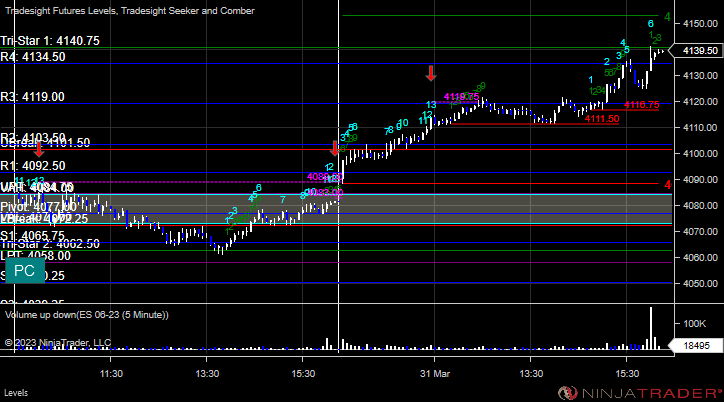The width and height of the screenshot is (724, 402).
Task: Open the Levels tab at the bottom
Action: point(16,393)
